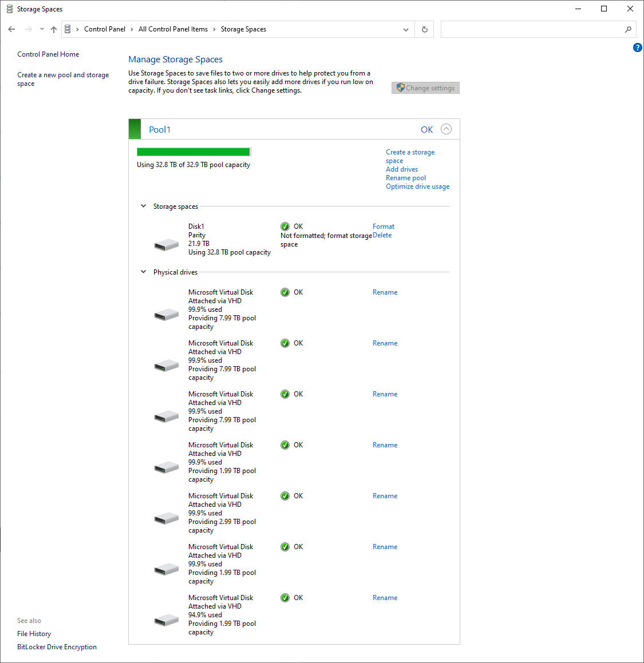Click the Change settings button
This screenshot has width=644, height=663.
tap(425, 88)
